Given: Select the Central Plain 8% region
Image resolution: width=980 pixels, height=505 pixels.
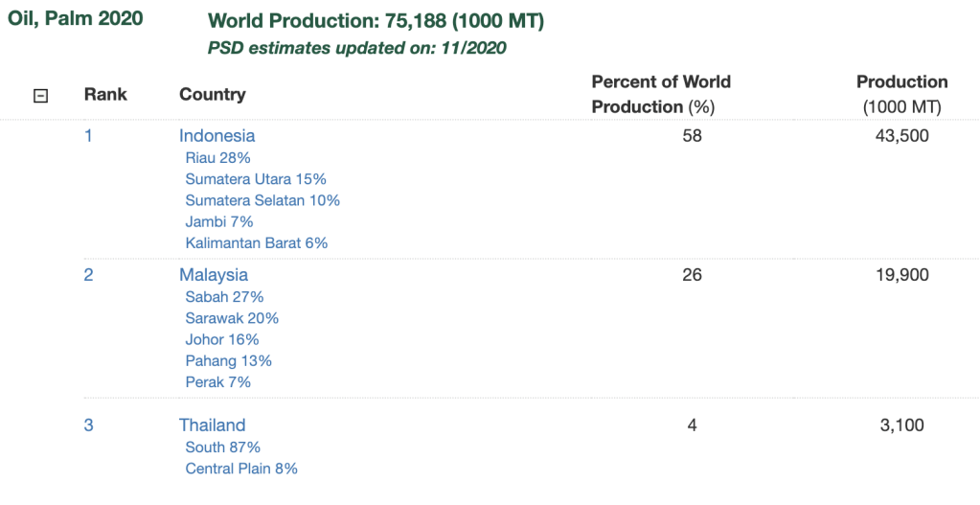Looking at the screenshot, I should (241, 469).
